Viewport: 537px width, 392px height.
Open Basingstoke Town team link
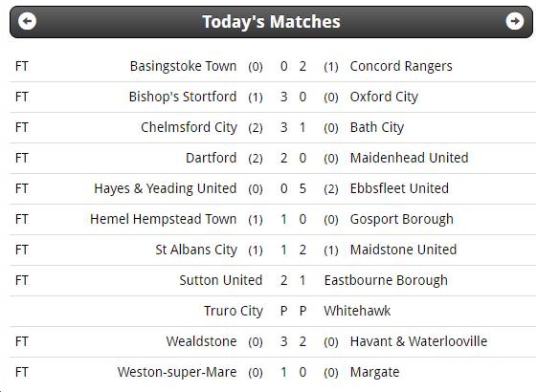pyautogui.click(x=183, y=66)
